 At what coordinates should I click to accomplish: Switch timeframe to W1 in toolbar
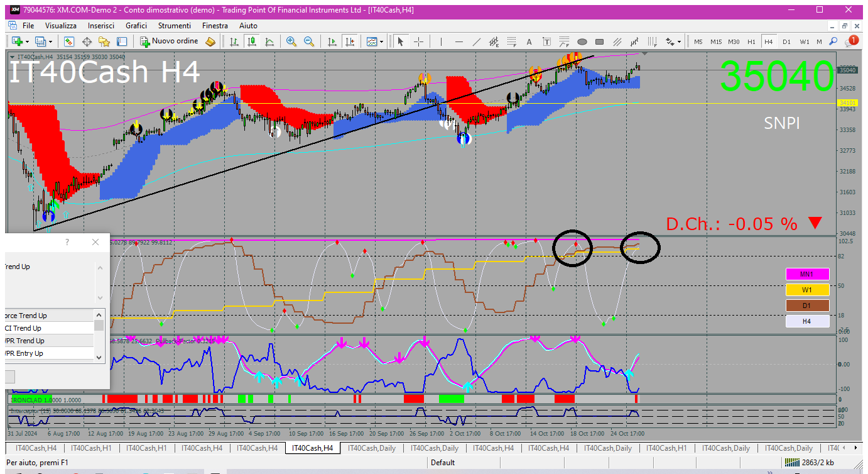coord(805,41)
